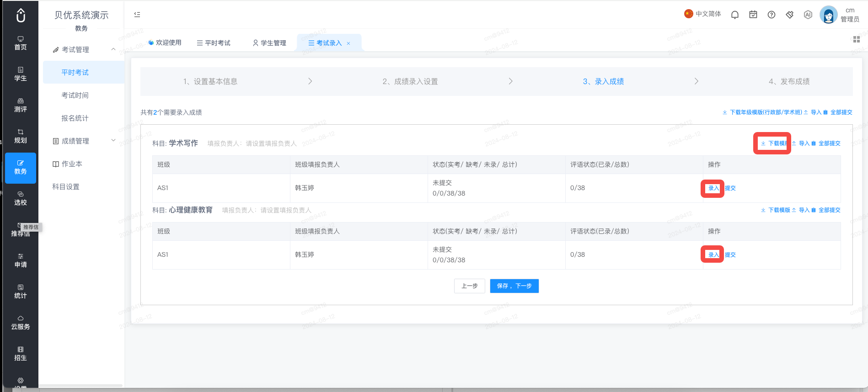Viewport: 868px width, 392px height.
Task: Open the calendar icon in header
Action: 753,15
